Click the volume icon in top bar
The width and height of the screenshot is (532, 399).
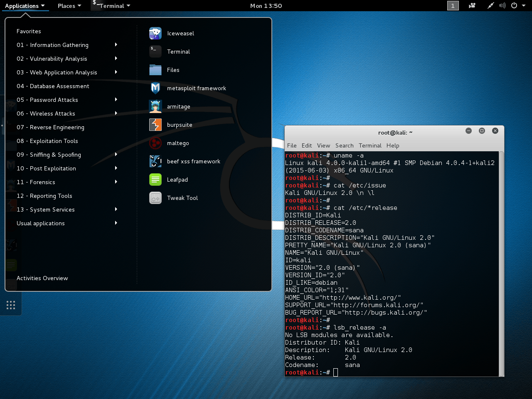[x=502, y=5]
